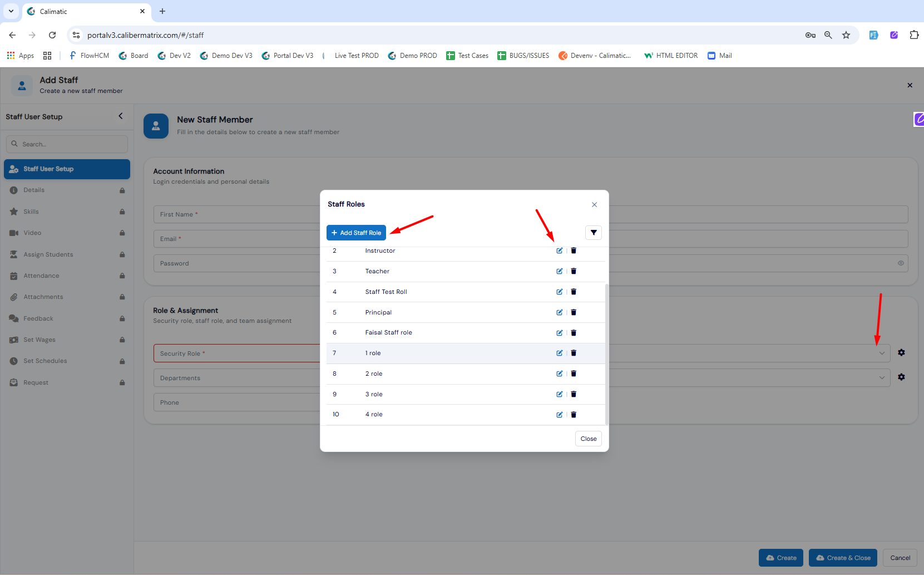The image size is (924, 575).
Task: Delete the '2 role' entry
Action: pos(574,373)
